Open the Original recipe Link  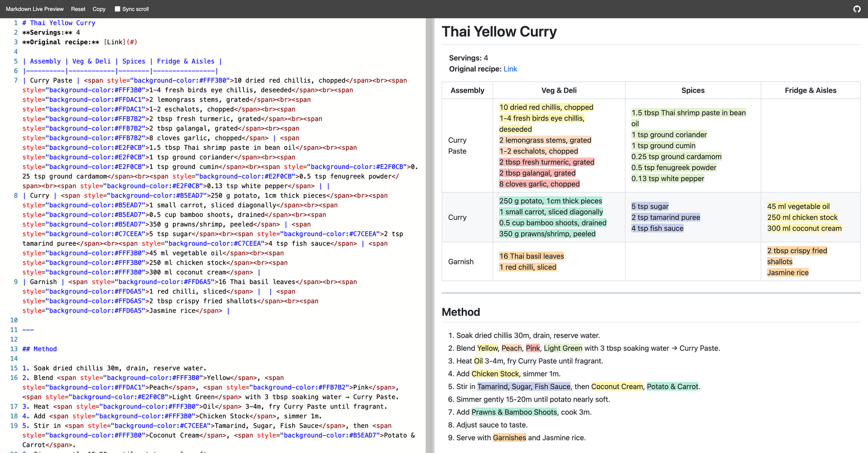(510, 69)
